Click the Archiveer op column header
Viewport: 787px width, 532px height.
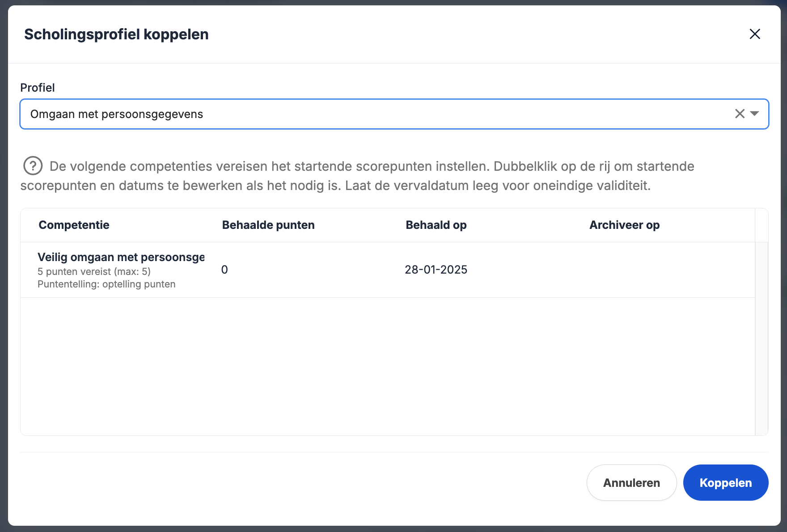[x=624, y=225]
